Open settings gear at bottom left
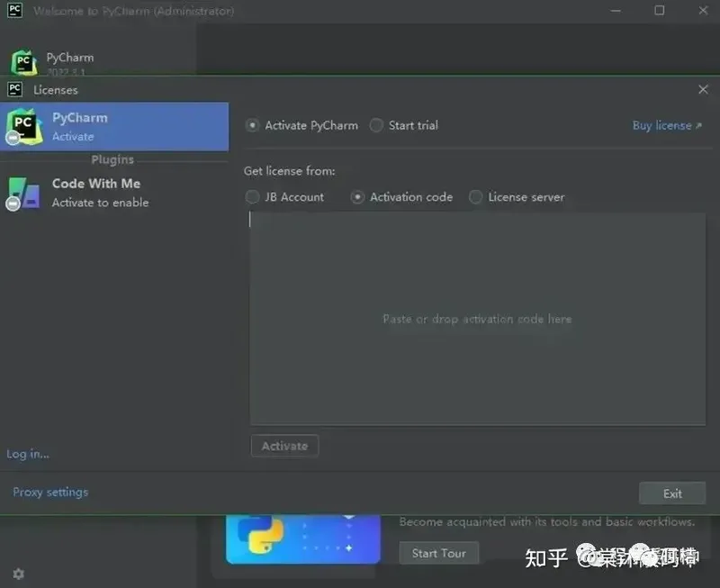Image resolution: width=720 pixels, height=588 pixels. click(x=18, y=574)
